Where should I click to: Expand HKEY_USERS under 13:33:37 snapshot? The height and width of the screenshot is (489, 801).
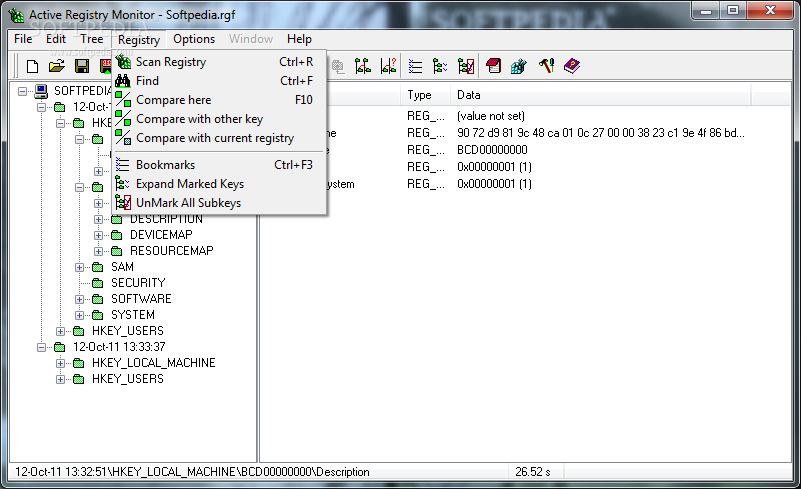click(60, 379)
